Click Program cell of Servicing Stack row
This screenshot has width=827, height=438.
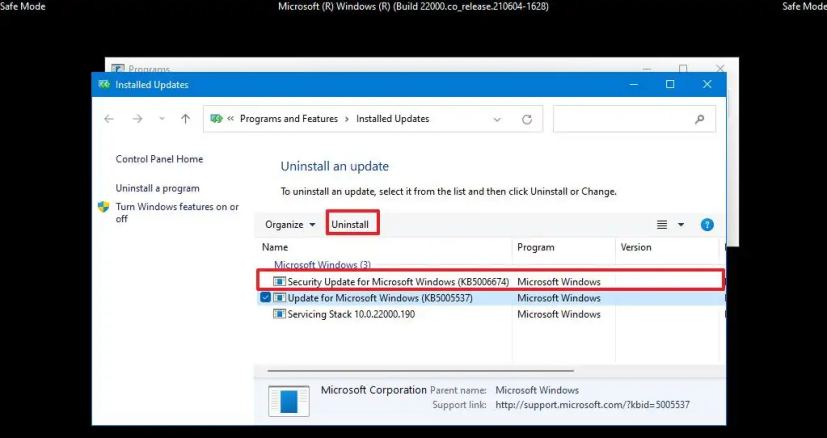(559, 315)
